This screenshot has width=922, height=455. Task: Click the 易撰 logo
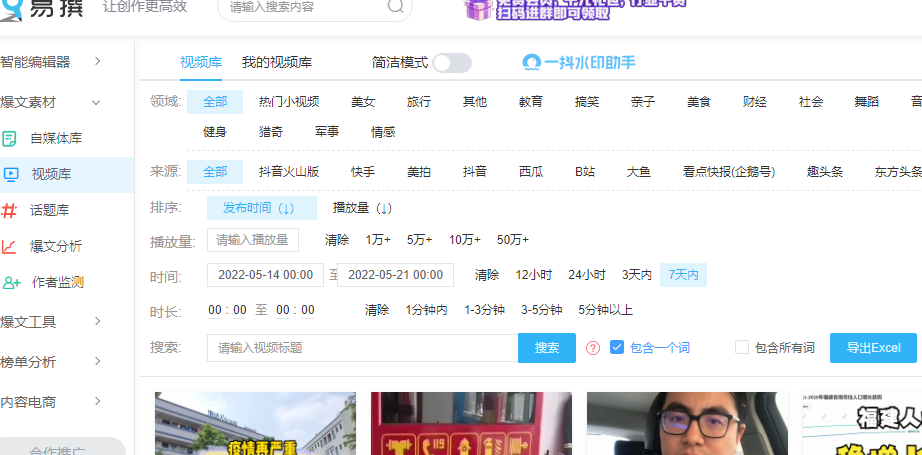pos(41,9)
